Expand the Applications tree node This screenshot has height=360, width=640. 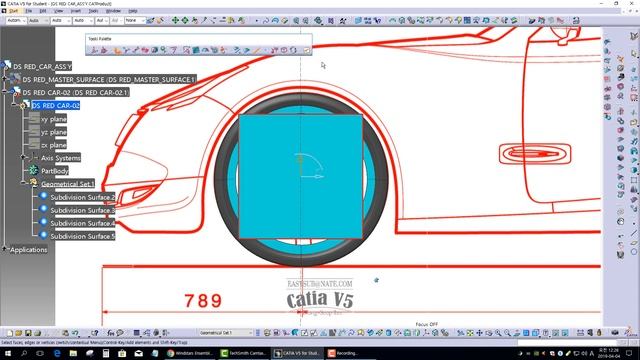(x=4, y=249)
